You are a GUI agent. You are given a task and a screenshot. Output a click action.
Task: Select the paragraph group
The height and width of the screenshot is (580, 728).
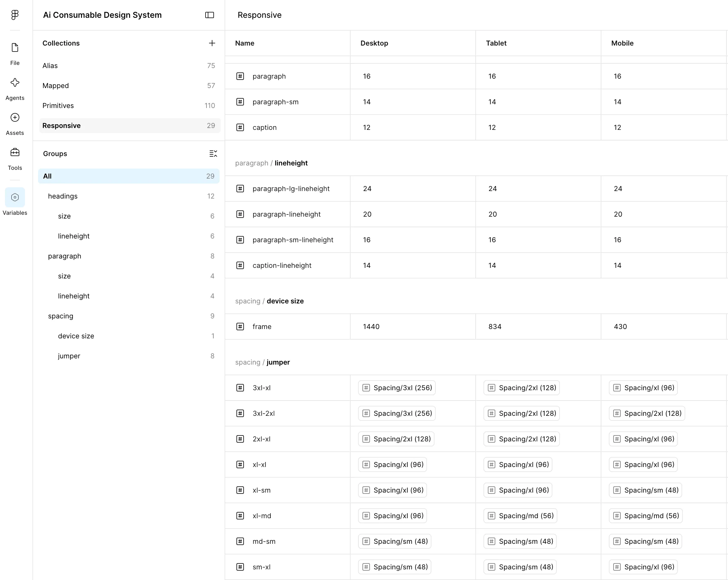(x=129, y=256)
